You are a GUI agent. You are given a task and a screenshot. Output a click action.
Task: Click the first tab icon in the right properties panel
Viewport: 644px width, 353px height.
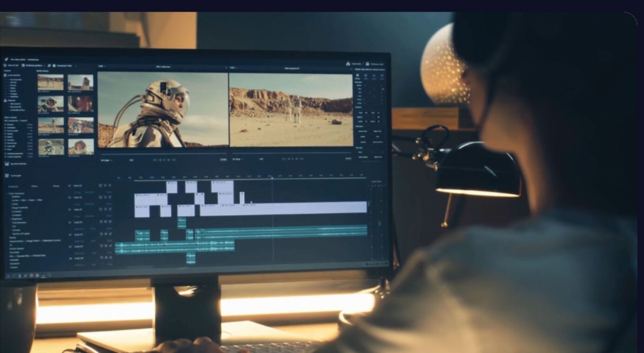(x=357, y=75)
